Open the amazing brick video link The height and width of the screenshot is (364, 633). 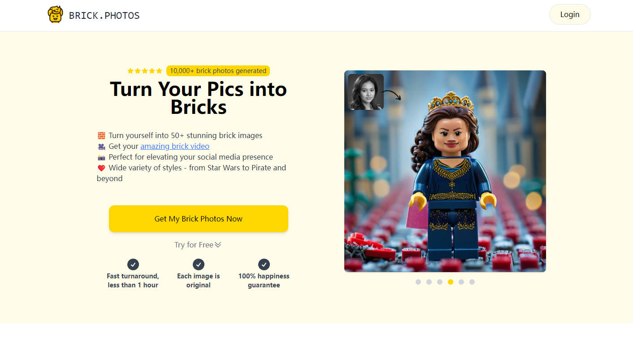pyautogui.click(x=175, y=146)
